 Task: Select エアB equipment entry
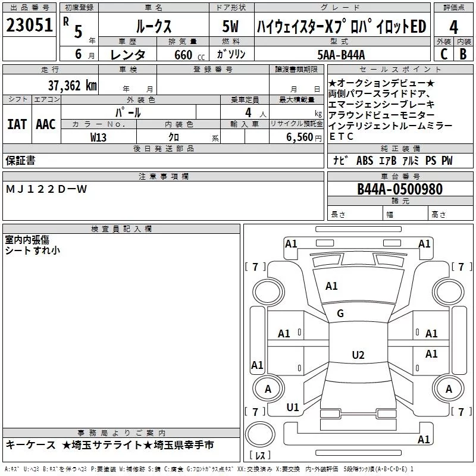[388, 161]
